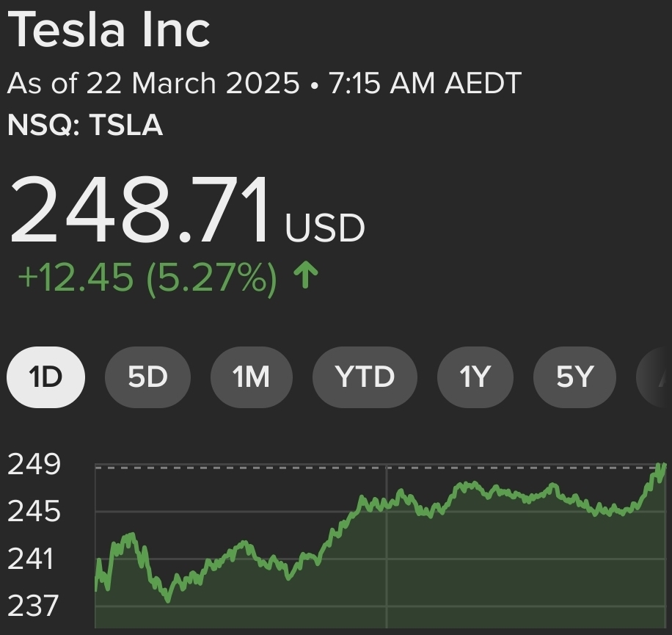Click the Tesla Inc title
The image size is (672, 635).
pyautogui.click(x=109, y=29)
